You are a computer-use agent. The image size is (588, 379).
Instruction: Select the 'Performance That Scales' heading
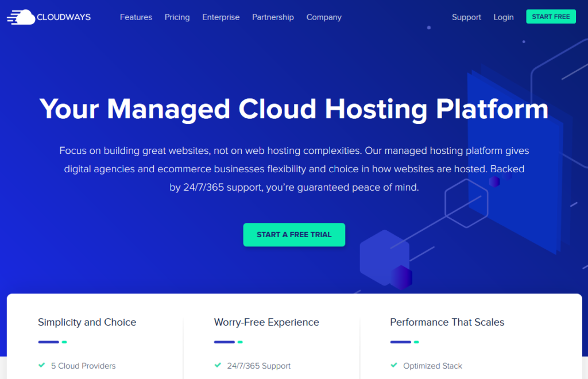pyautogui.click(x=447, y=322)
